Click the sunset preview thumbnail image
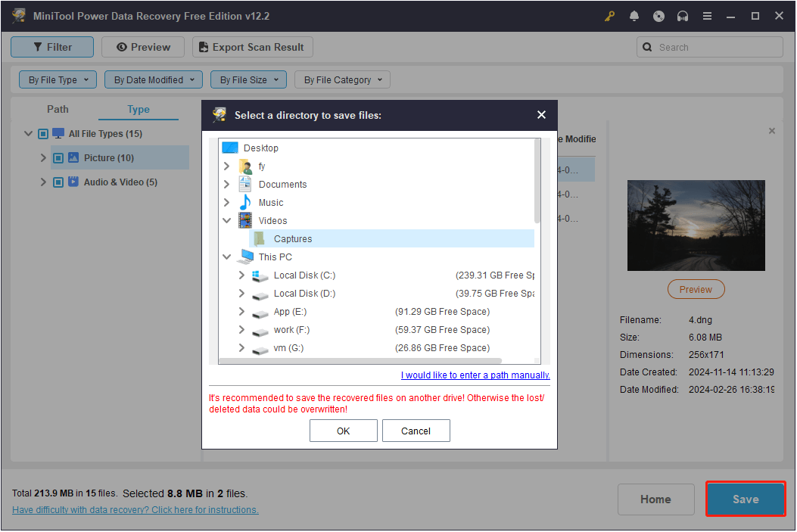The image size is (797, 532). coord(696,225)
